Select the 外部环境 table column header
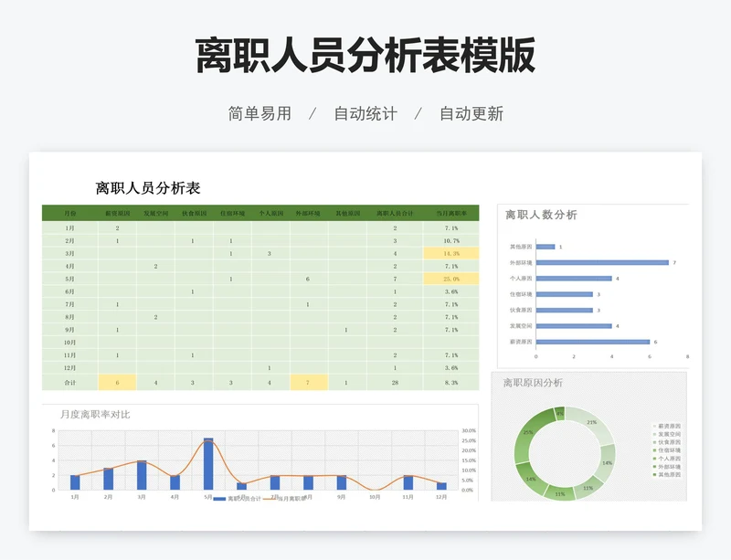Viewport: 731px width, 560px height. (308, 214)
